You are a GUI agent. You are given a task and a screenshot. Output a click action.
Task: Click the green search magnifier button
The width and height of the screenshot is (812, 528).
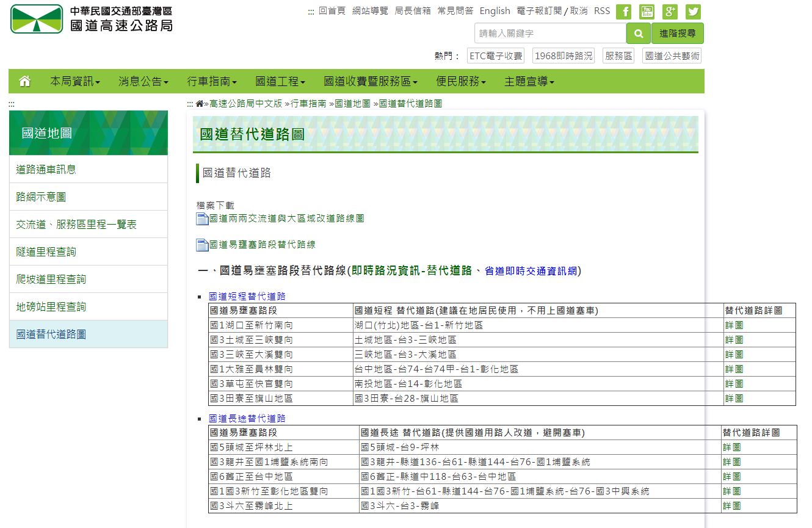(x=638, y=34)
